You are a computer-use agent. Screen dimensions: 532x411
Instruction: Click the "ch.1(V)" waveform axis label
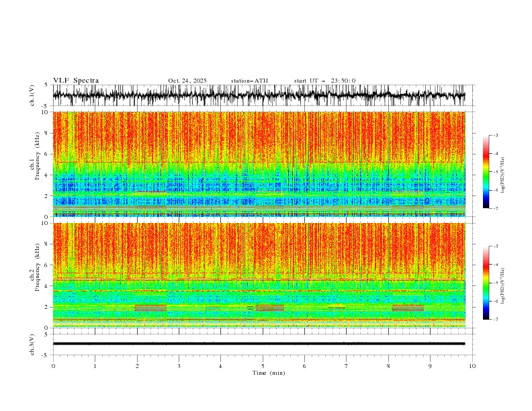(32, 95)
